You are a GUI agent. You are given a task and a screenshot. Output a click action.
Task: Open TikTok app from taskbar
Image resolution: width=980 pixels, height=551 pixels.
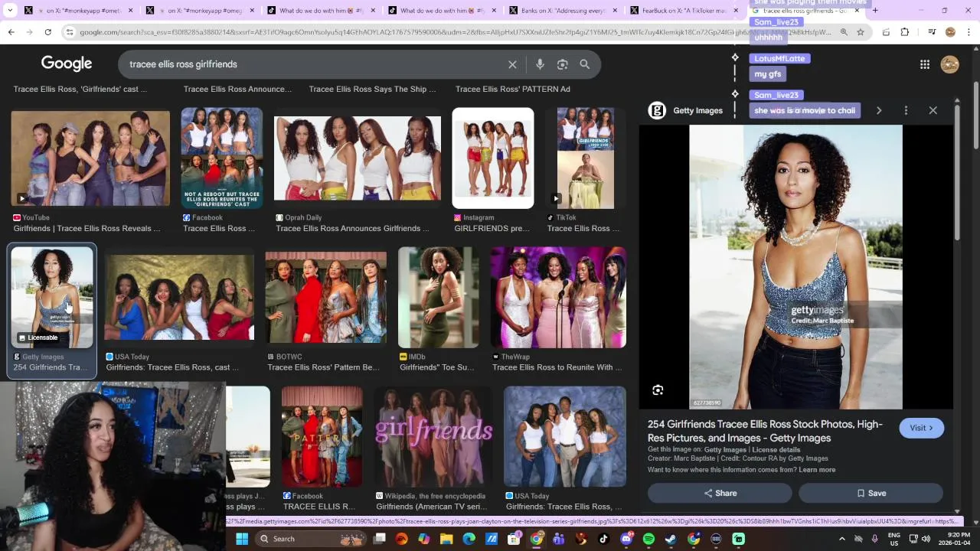click(603, 539)
